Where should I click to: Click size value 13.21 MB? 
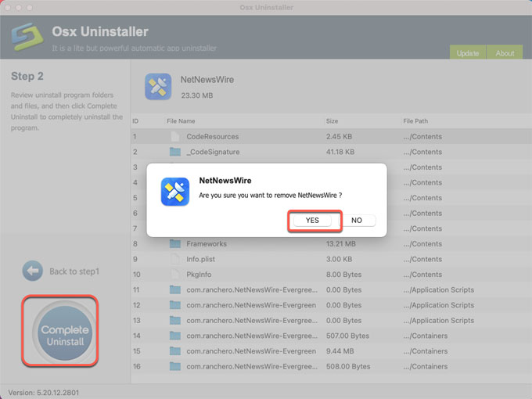(x=340, y=243)
